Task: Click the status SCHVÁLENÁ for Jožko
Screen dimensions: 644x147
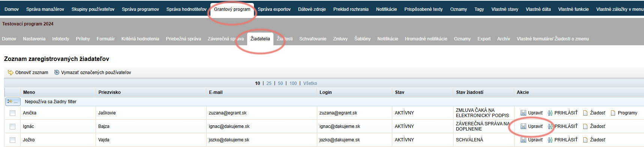Action: tap(470, 140)
